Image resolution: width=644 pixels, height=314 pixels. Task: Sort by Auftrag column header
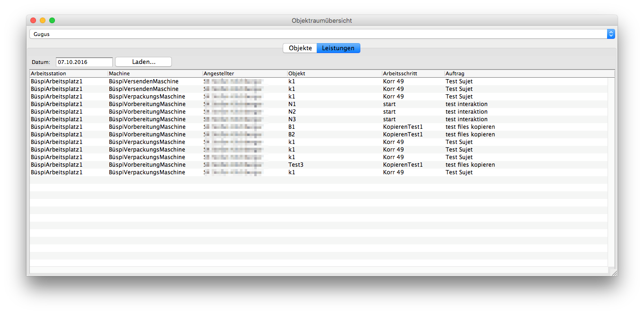pyautogui.click(x=526, y=74)
